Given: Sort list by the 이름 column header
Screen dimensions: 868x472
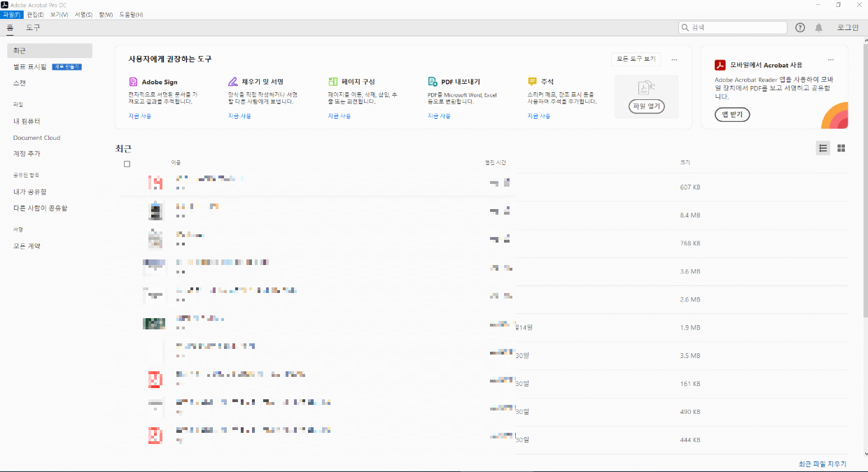Looking at the screenshot, I should [176, 162].
